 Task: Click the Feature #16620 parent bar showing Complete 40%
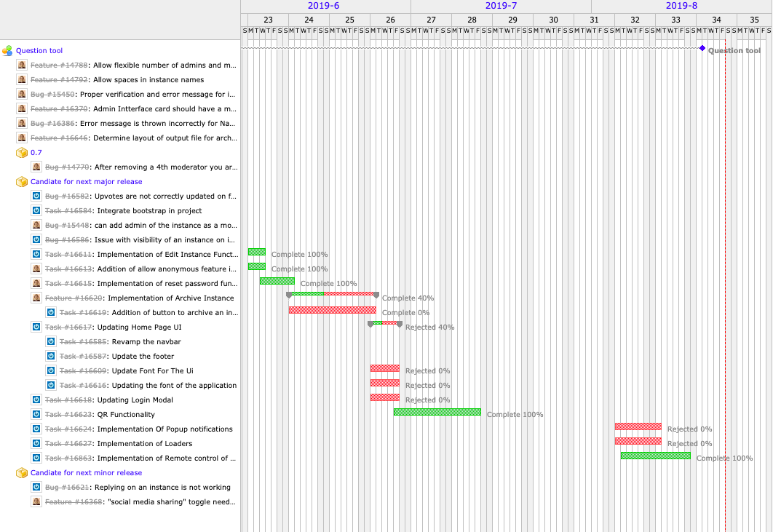333,294
